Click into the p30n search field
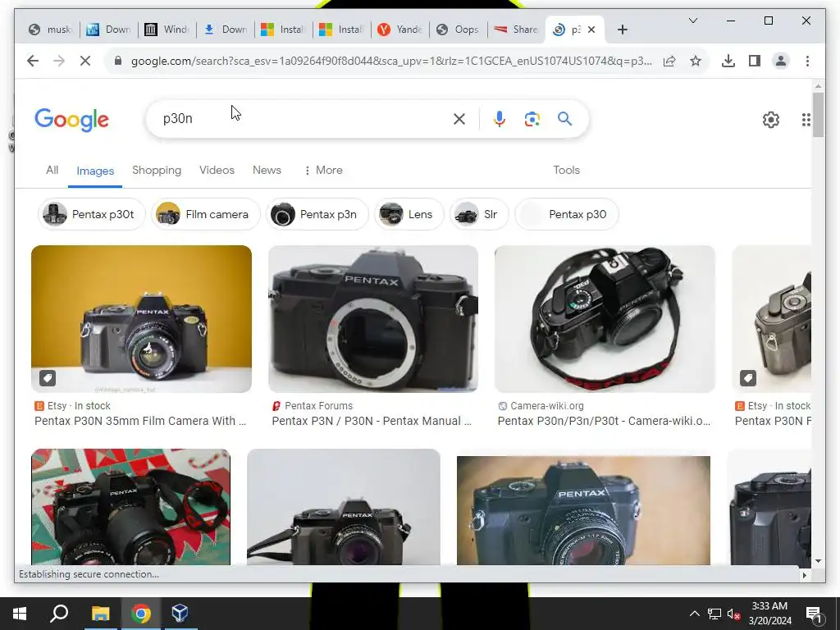Screen dimensions: 840x630 point(303,119)
